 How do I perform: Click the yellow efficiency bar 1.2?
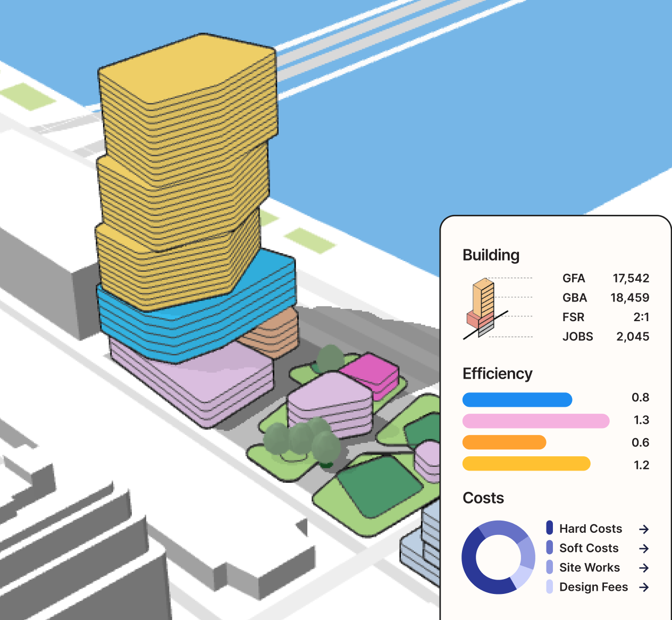[526, 464]
